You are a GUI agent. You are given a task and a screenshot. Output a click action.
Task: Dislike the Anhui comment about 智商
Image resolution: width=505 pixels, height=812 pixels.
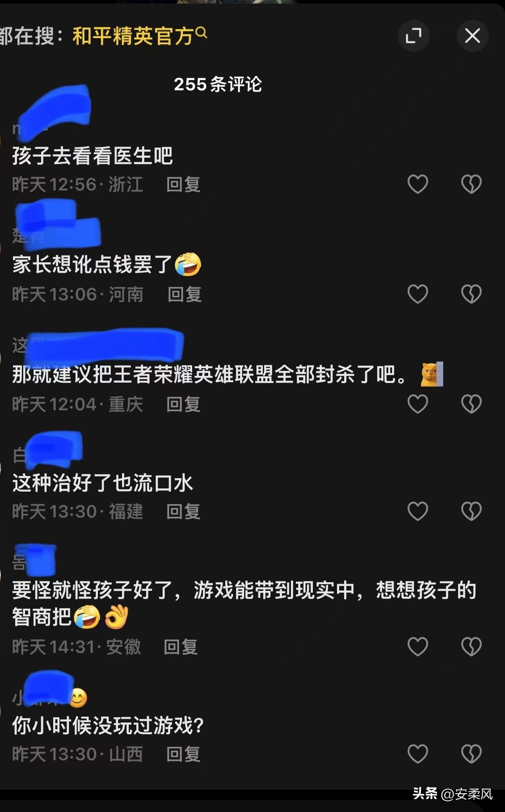tap(471, 647)
